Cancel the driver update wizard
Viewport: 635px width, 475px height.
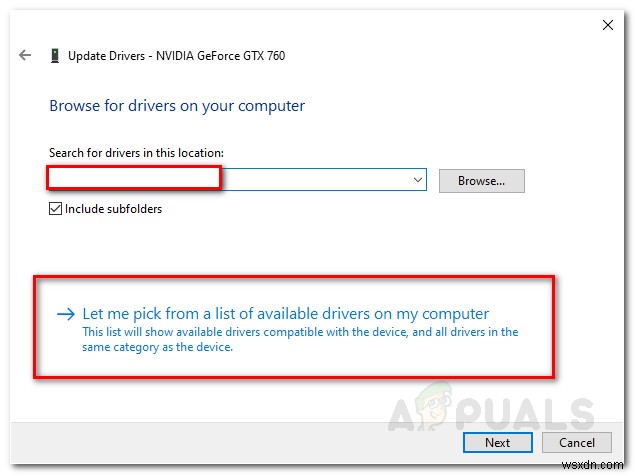pos(577,442)
